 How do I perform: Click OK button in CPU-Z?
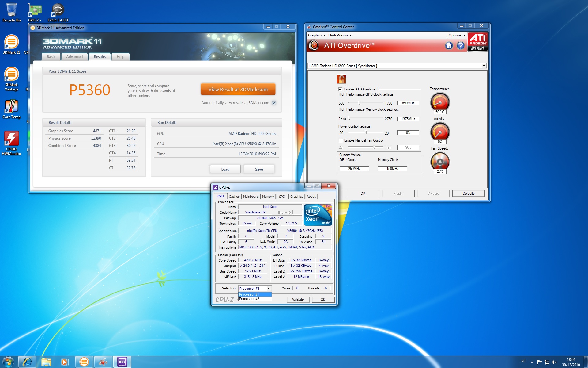pyautogui.click(x=323, y=300)
